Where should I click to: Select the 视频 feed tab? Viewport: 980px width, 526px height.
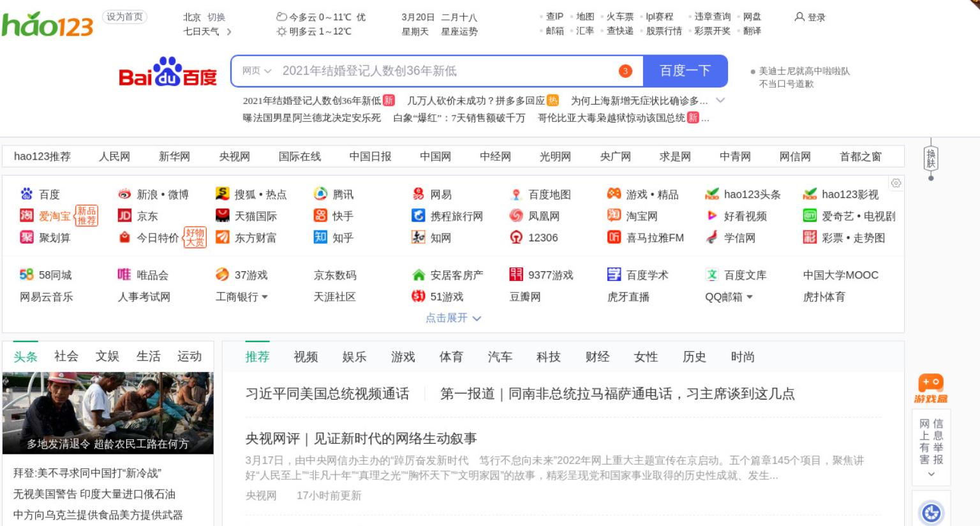[306, 357]
